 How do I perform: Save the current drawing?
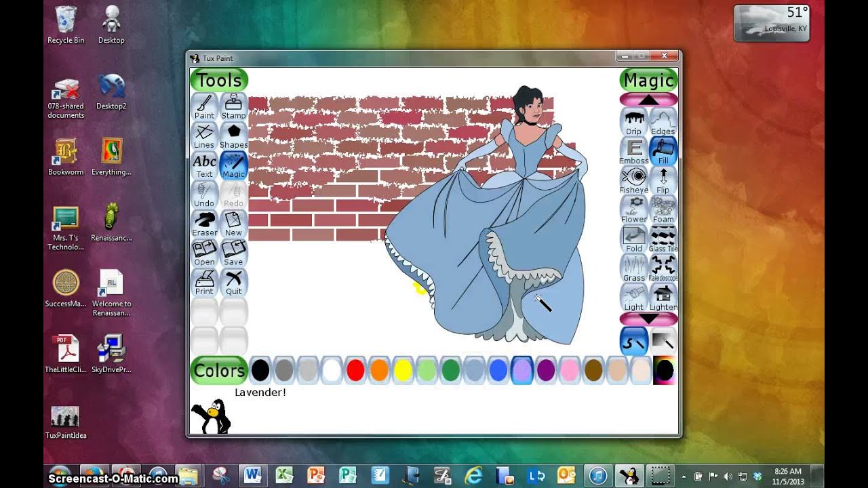(233, 252)
